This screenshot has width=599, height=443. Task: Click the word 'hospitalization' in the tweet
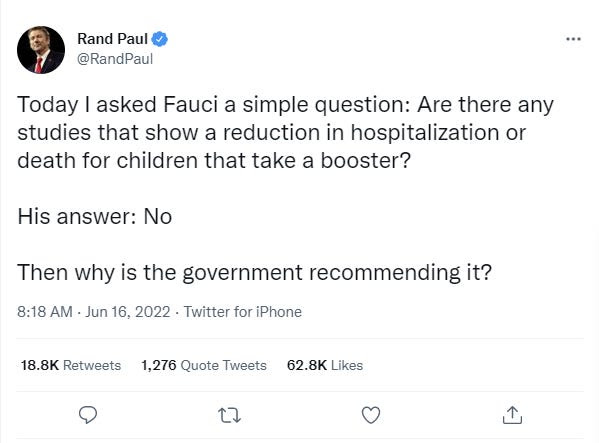click(425, 133)
